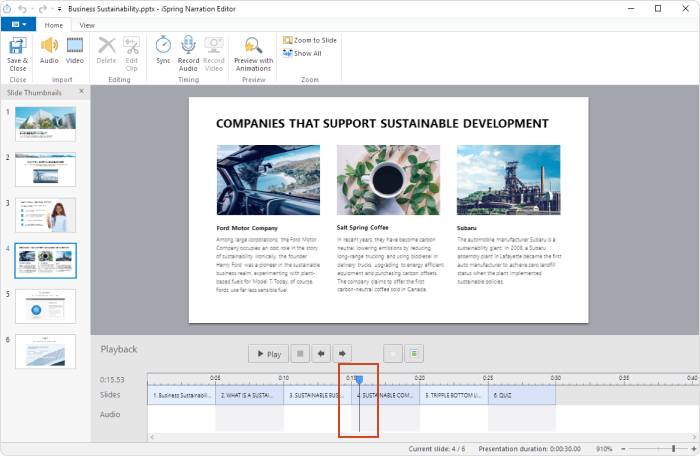Click Zoom to Slide
Image resolution: width=700 pixels, height=456 pixels.
click(x=310, y=40)
